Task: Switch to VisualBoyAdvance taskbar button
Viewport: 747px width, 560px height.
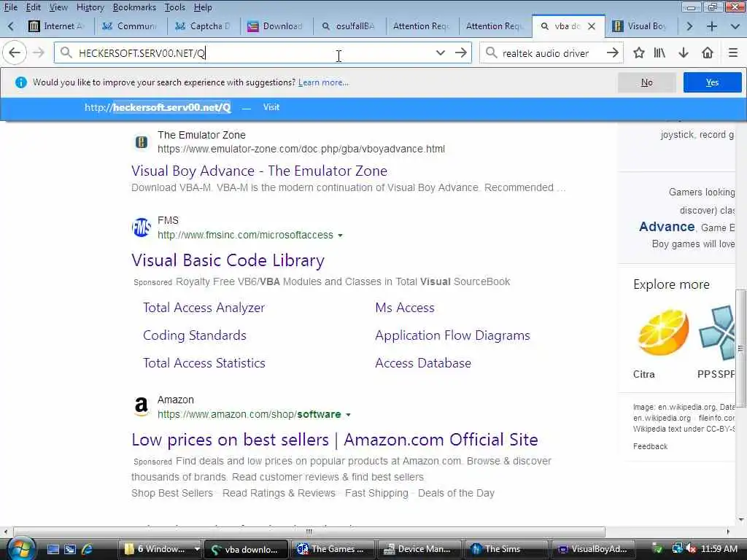Action: click(x=593, y=549)
